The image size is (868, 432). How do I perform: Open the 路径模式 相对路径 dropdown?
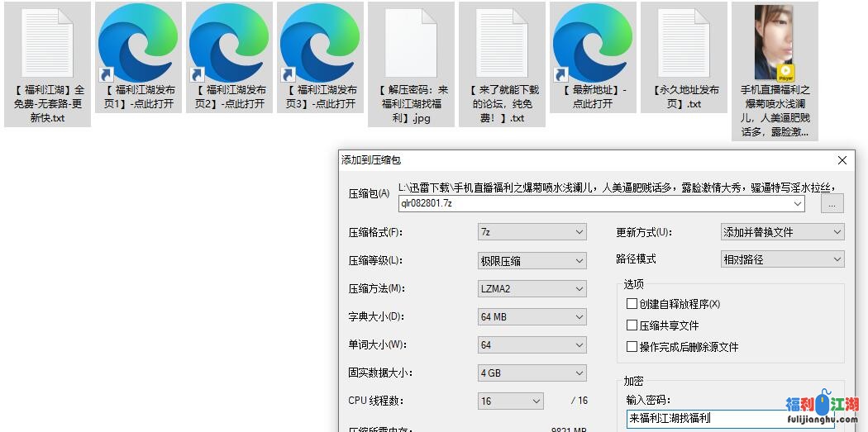[782, 259]
